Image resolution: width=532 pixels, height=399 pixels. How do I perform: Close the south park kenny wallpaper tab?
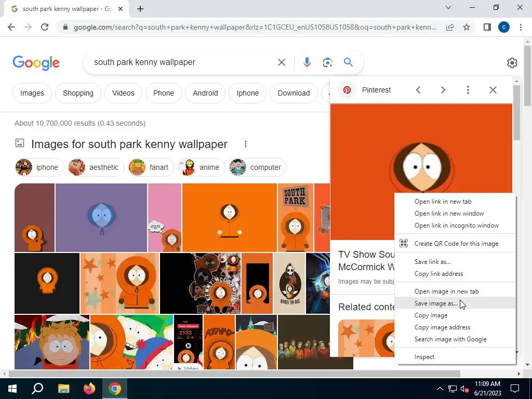pos(121,9)
